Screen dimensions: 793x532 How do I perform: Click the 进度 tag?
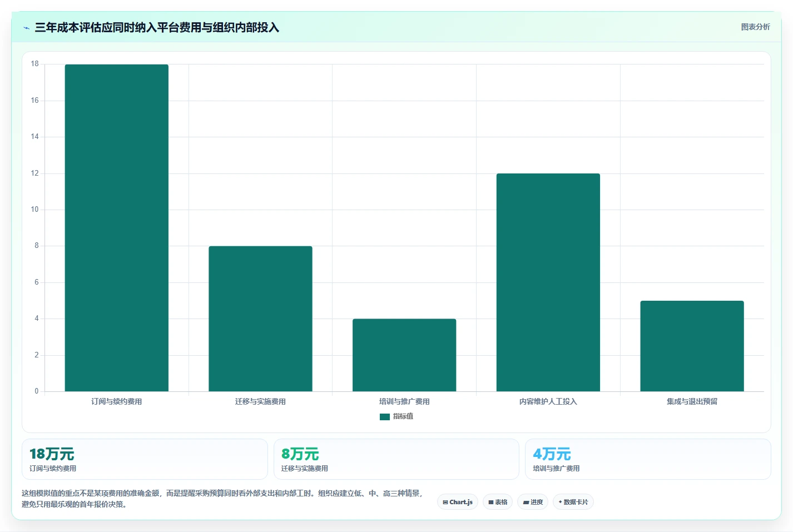pos(533,502)
